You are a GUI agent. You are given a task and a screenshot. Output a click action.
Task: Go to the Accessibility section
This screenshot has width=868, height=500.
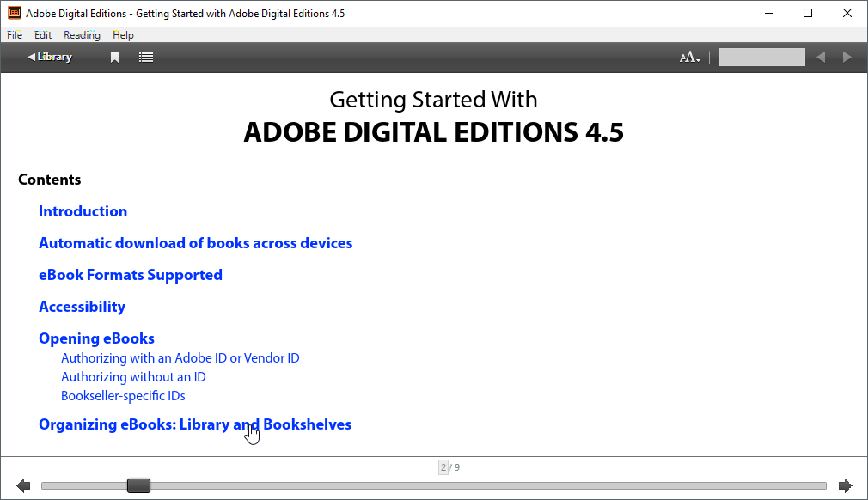click(82, 307)
